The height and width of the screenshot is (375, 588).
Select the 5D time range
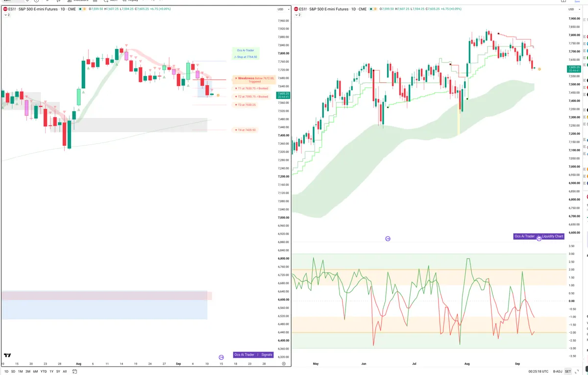click(x=13, y=372)
